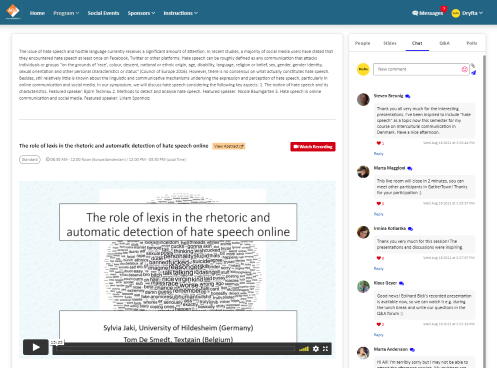Click chat icon next to Marta Maggioni
This screenshot has height=368, width=497.
coord(410,169)
